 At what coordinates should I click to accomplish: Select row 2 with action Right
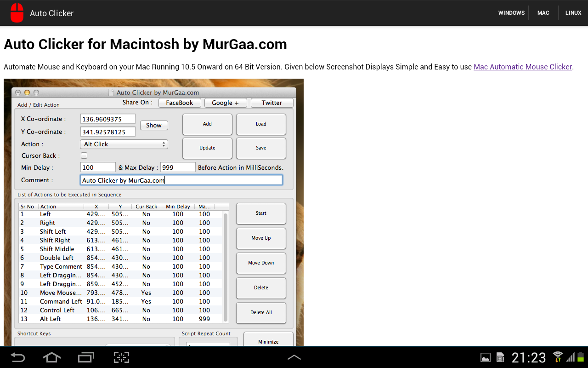click(121, 223)
